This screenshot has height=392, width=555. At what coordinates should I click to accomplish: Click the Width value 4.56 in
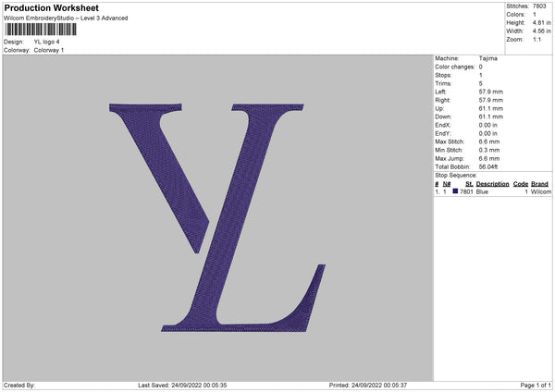tap(541, 31)
